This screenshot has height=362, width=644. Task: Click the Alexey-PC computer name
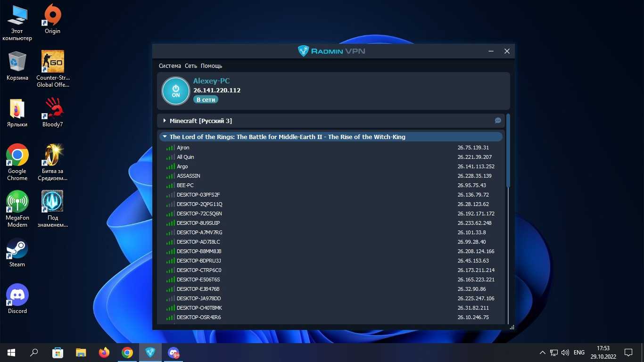coord(211,81)
